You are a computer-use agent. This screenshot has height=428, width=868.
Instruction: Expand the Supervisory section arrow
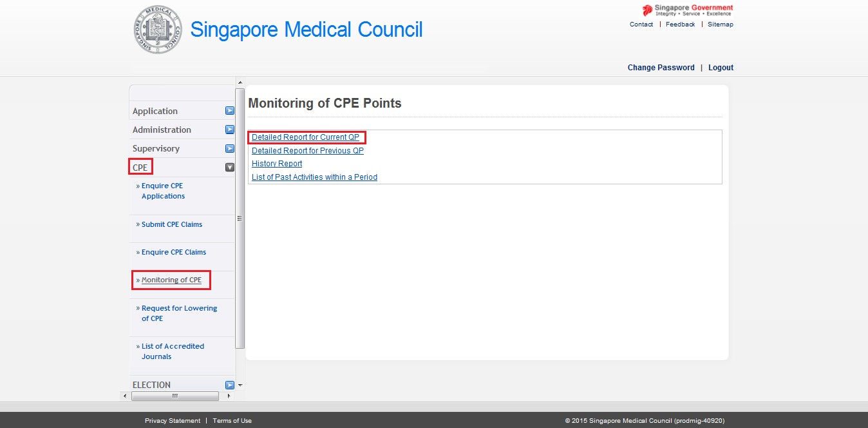[230, 148]
